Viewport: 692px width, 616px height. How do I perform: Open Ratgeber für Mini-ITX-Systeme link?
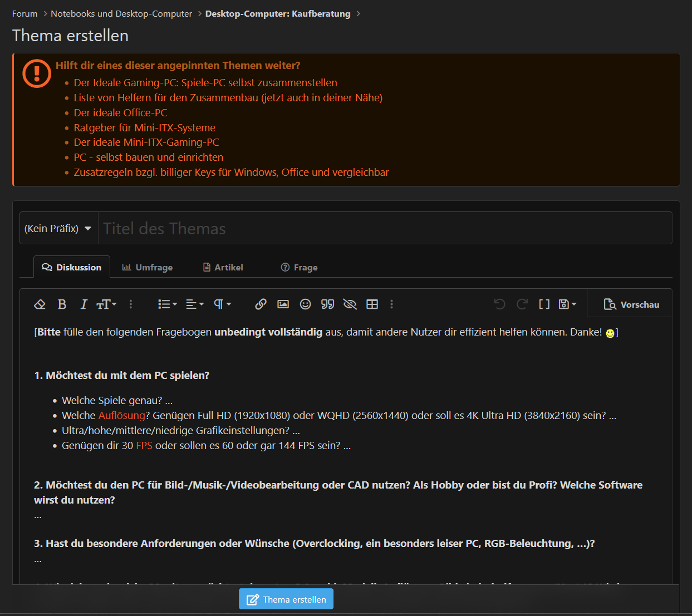click(145, 128)
